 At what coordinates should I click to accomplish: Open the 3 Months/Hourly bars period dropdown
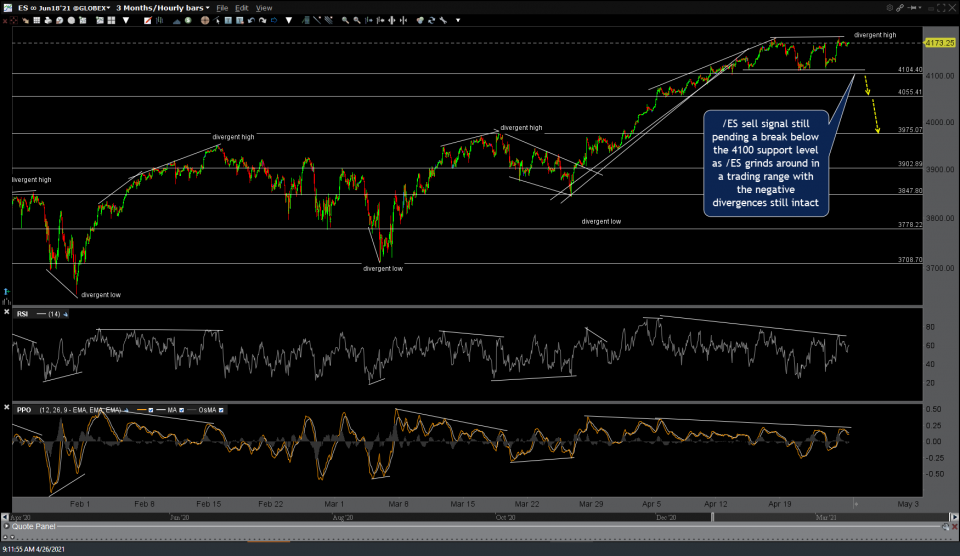(x=163, y=8)
